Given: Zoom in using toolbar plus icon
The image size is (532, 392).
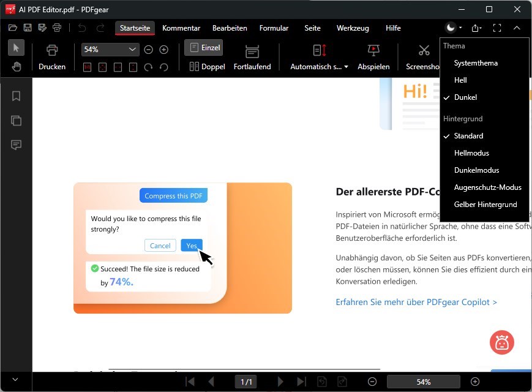Looking at the screenshot, I should click(164, 50).
